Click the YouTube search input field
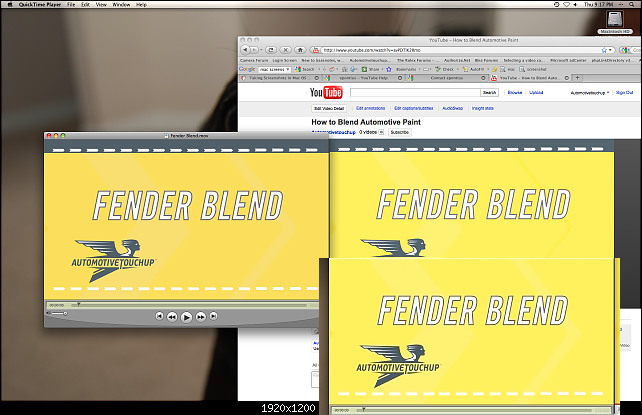This screenshot has width=642, height=415. click(x=415, y=92)
